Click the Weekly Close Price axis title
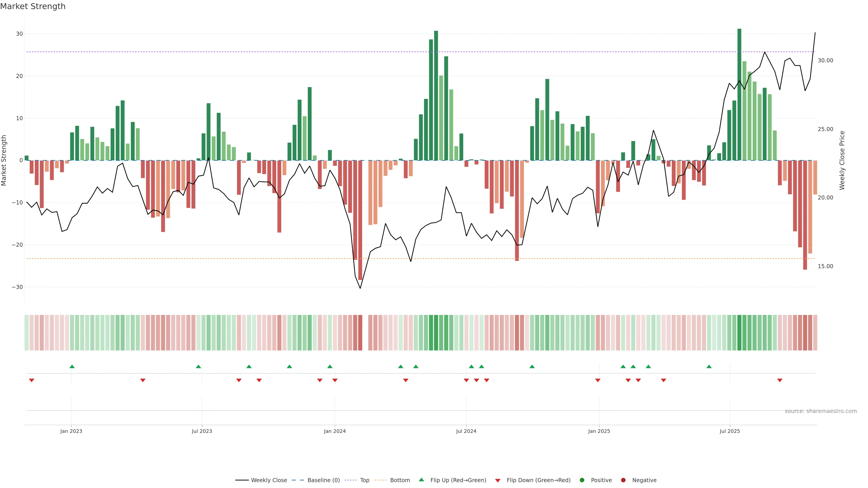This screenshot has height=488, width=868. (842, 160)
